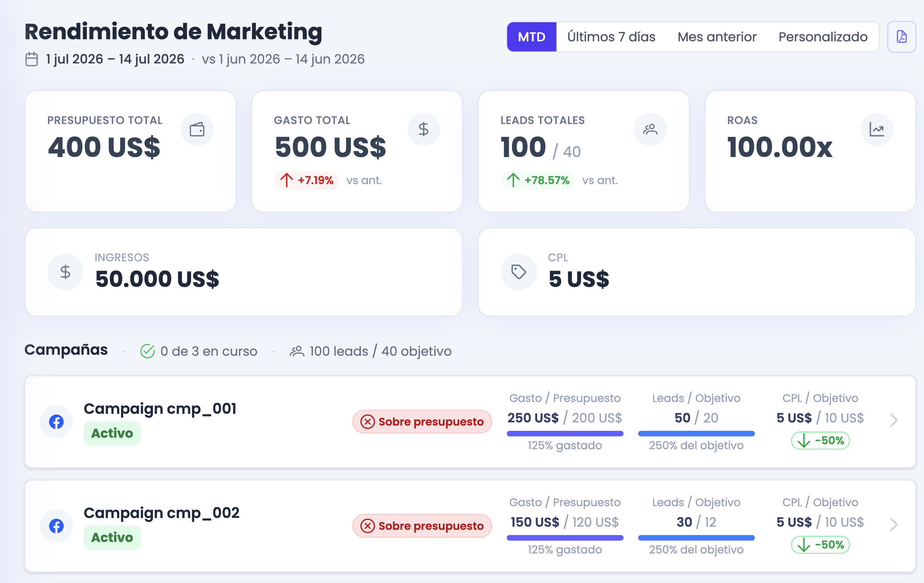
Task: Click the people icon in Leads Totales card
Action: (x=650, y=129)
